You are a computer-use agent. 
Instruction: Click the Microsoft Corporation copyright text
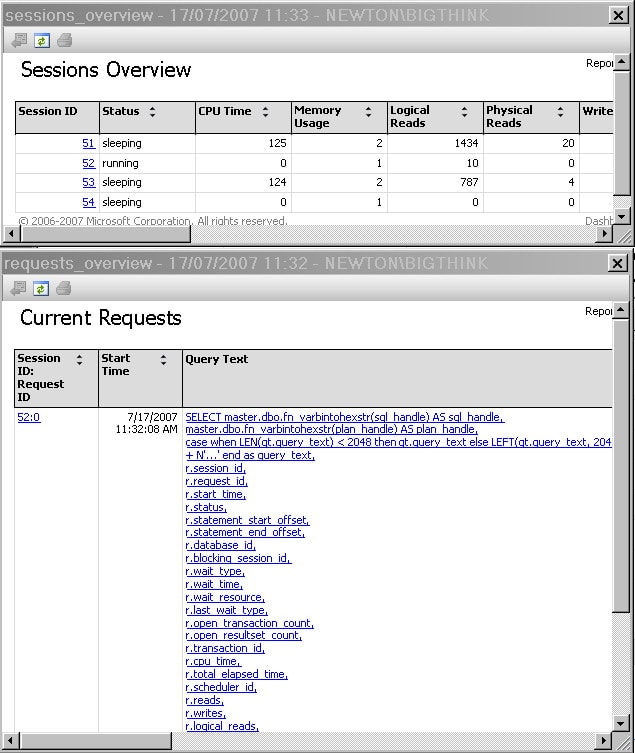point(153,221)
